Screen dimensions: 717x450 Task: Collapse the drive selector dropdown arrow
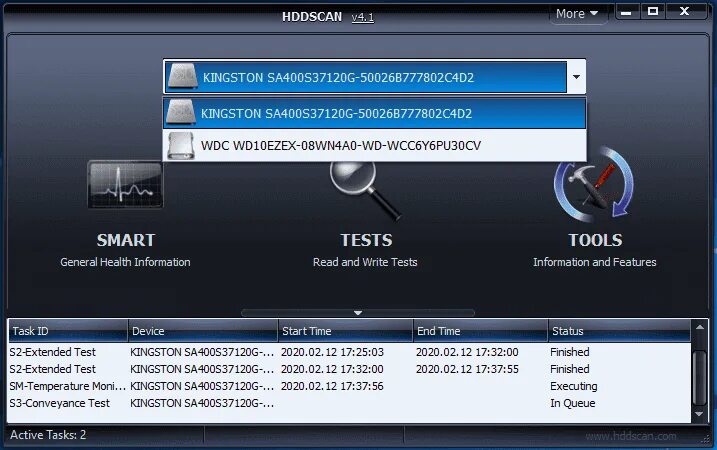click(576, 77)
